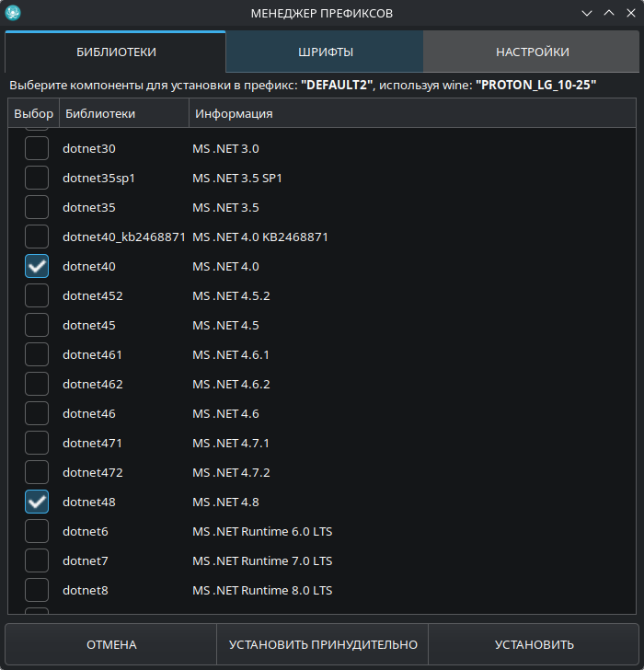Select the dotnet6 runtime checkbox
The image size is (644, 670).
tap(37, 531)
